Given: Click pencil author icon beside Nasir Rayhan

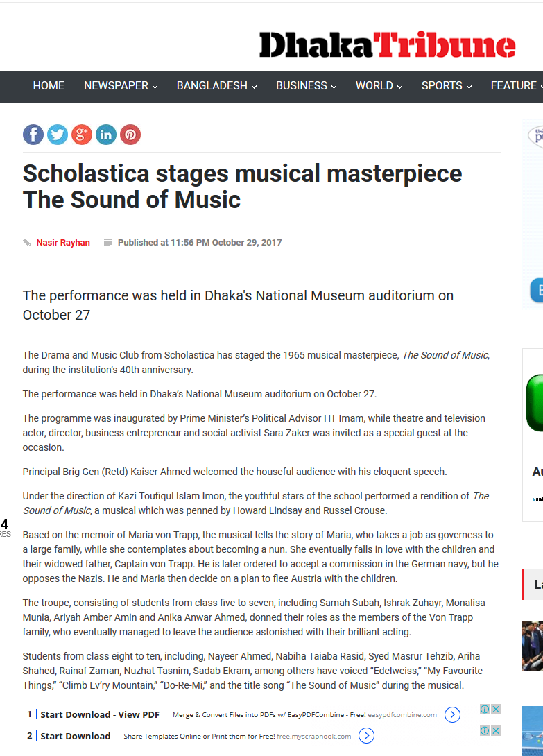Looking at the screenshot, I should click(27, 243).
